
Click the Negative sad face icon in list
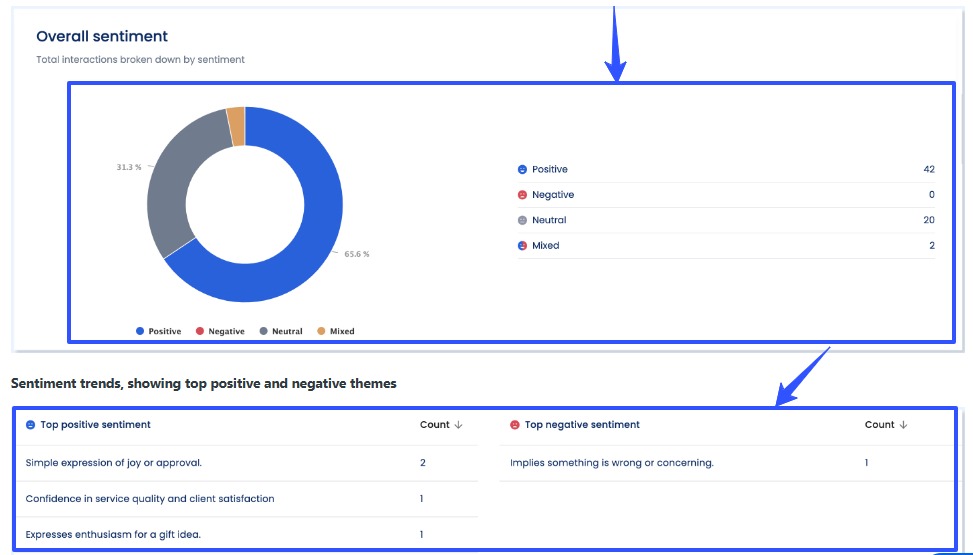tap(522, 195)
